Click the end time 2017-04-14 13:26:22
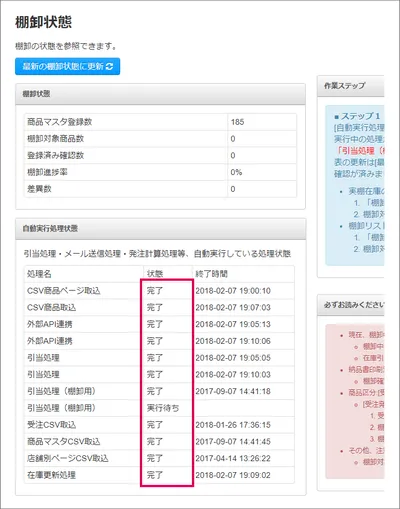This screenshot has width=400, height=509. (x=233, y=458)
